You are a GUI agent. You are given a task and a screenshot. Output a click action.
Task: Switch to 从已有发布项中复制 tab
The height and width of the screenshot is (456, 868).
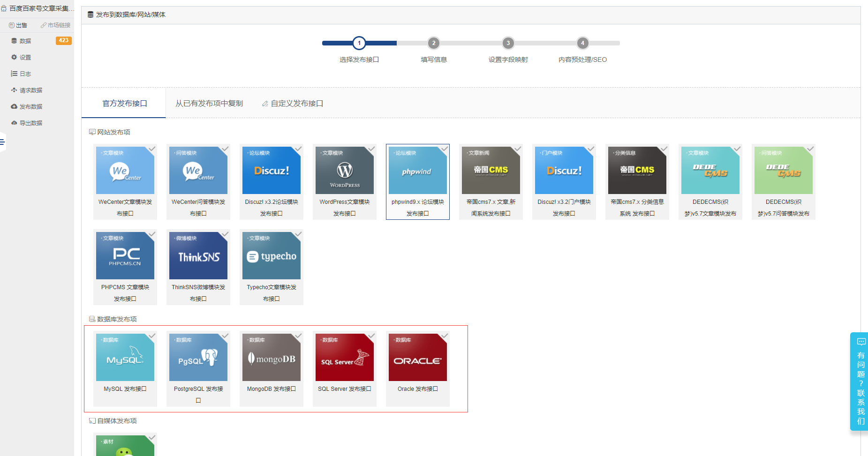(x=209, y=103)
